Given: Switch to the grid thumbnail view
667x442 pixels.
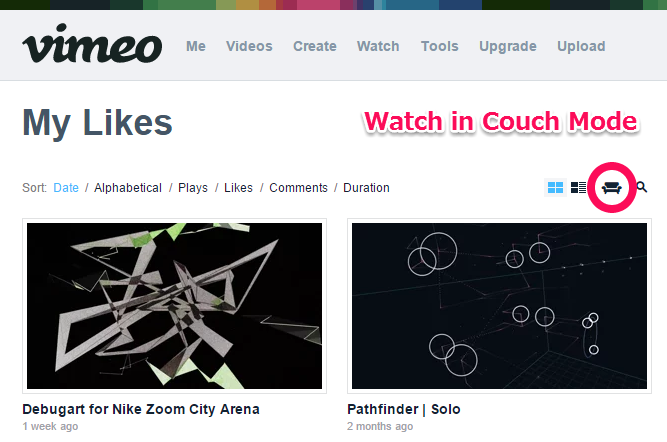Looking at the screenshot, I should point(555,188).
